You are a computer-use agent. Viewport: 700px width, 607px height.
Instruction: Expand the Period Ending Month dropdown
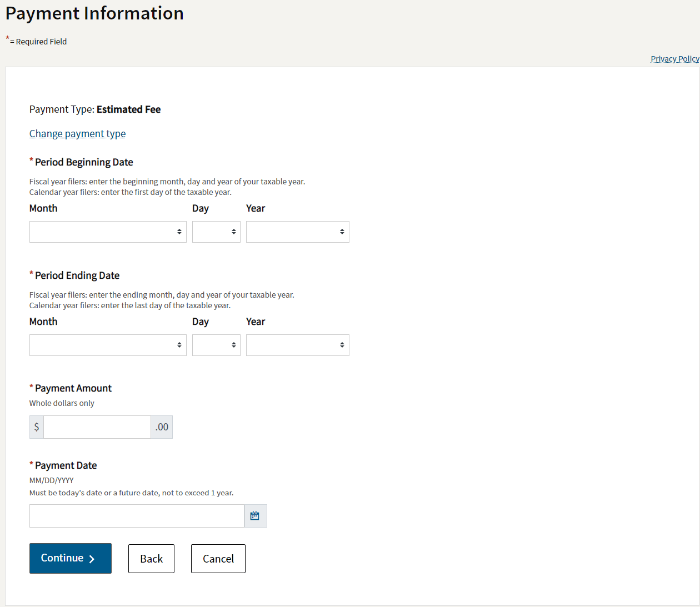[108, 345]
